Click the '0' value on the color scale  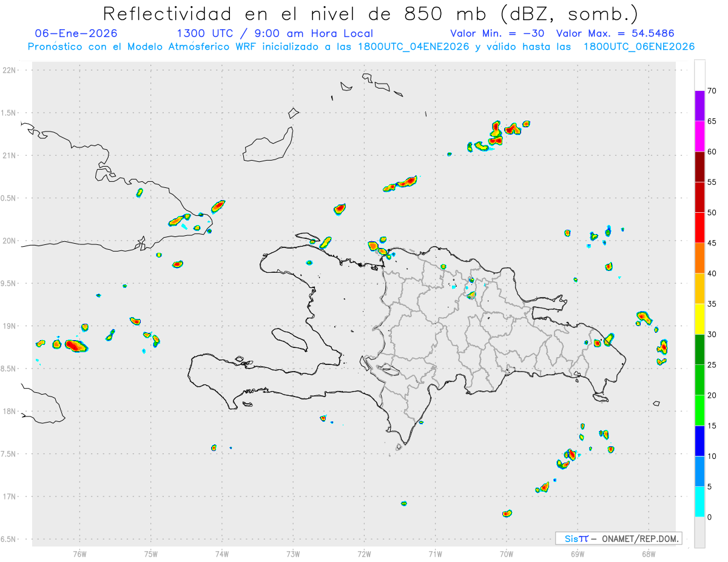[x=709, y=517]
